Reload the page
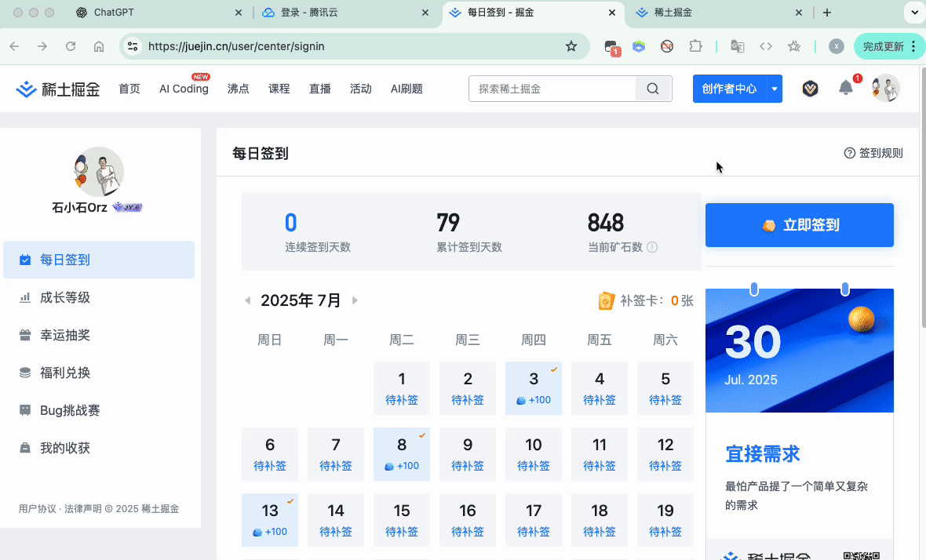This screenshot has height=560, width=926. [x=71, y=46]
